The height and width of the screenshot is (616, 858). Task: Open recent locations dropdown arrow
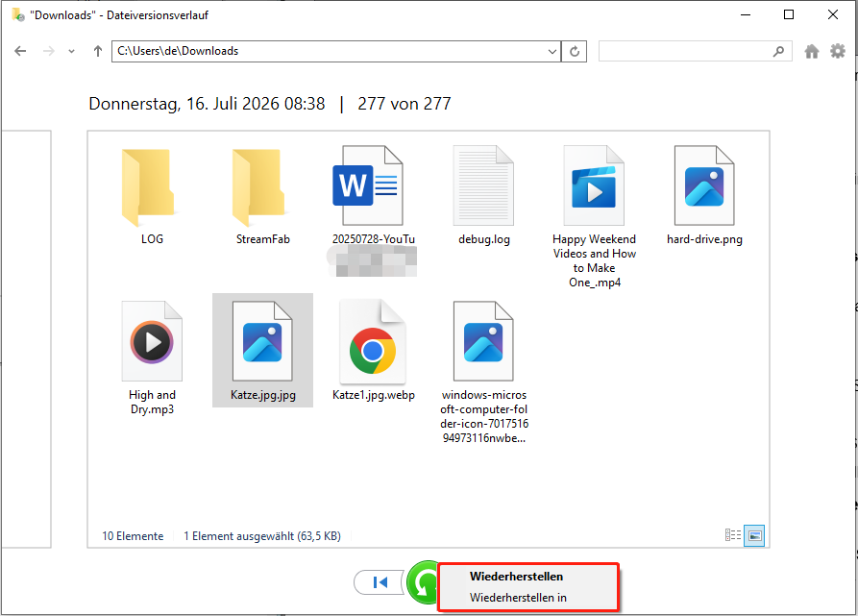[x=72, y=52]
